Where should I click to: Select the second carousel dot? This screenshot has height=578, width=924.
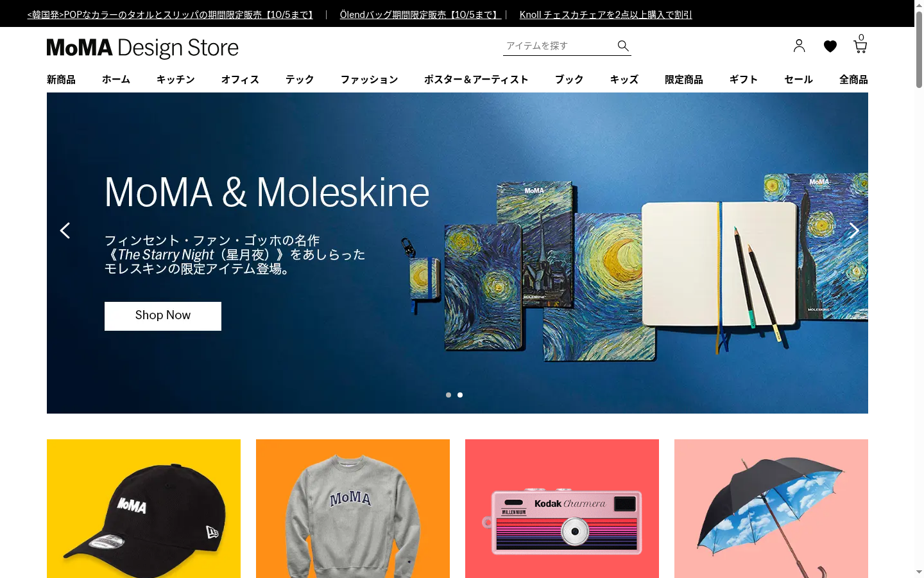pos(460,395)
